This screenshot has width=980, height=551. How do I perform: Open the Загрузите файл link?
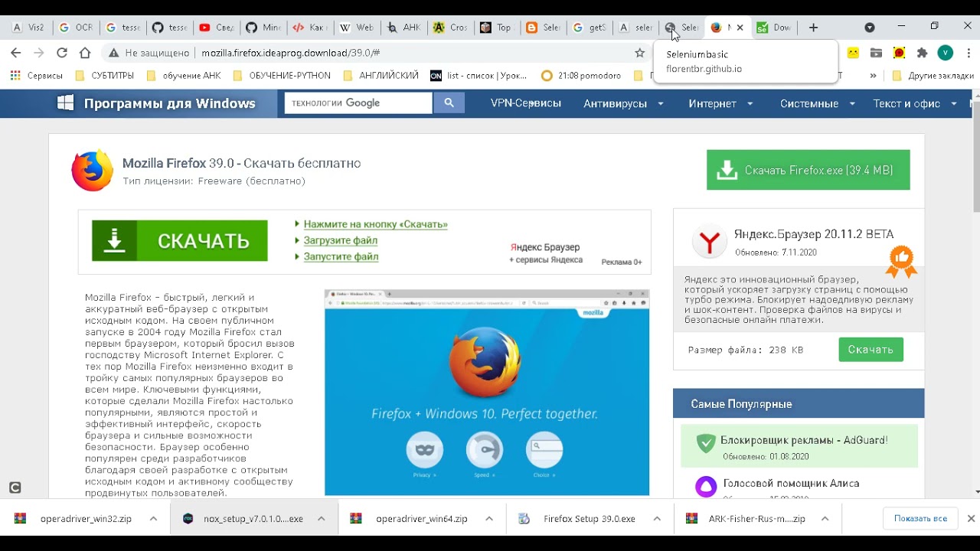340,240
